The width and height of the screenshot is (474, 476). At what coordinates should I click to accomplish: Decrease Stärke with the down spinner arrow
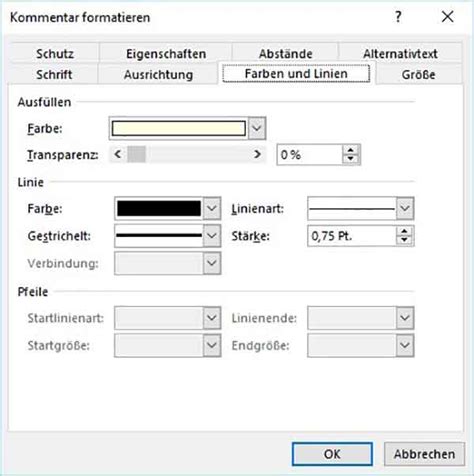click(x=405, y=240)
